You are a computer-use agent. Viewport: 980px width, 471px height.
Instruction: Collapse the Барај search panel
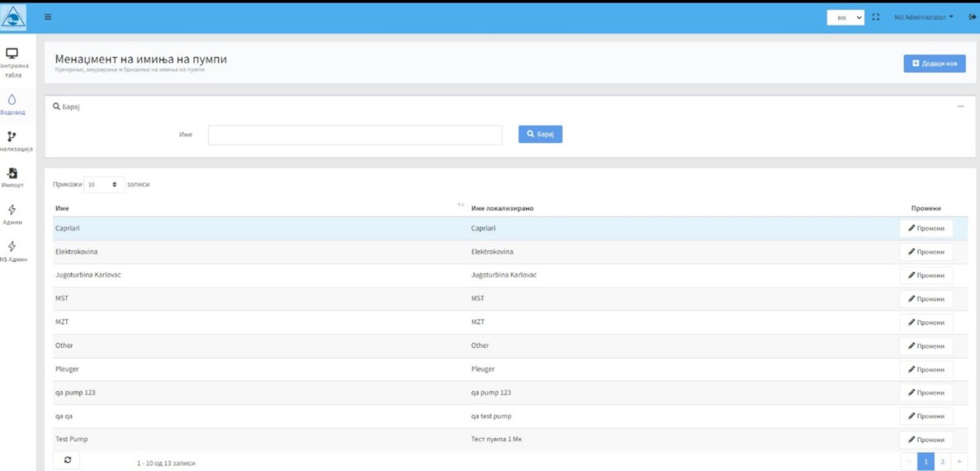tap(960, 107)
